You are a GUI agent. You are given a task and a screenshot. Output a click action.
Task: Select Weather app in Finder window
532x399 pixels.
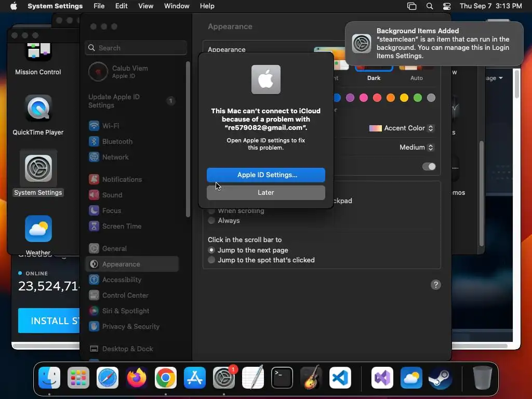click(38, 235)
